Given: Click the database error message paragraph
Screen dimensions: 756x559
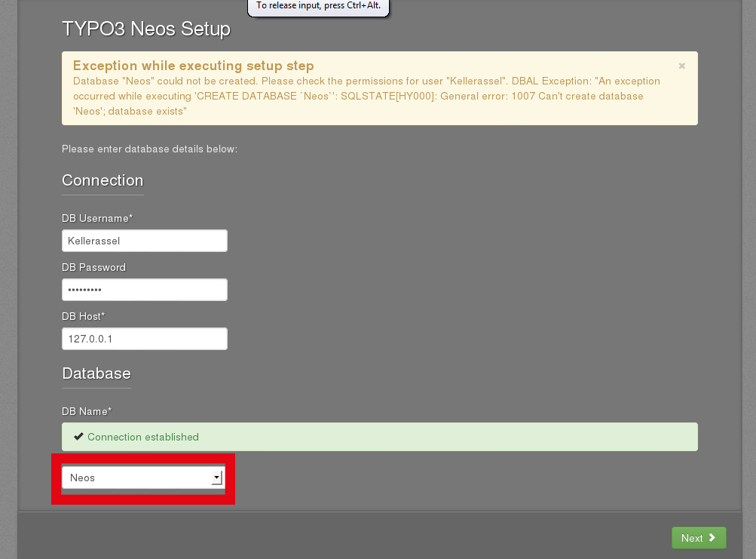Looking at the screenshot, I should (x=366, y=96).
